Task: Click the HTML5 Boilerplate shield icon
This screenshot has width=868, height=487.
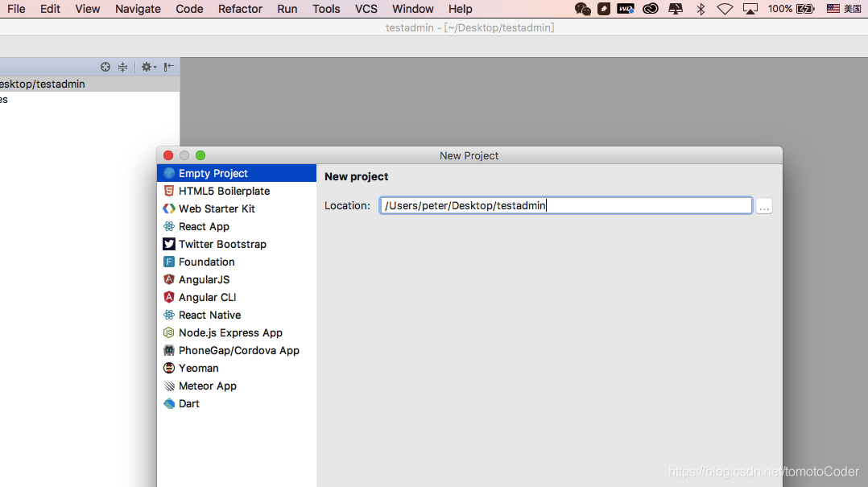Action: coord(169,191)
